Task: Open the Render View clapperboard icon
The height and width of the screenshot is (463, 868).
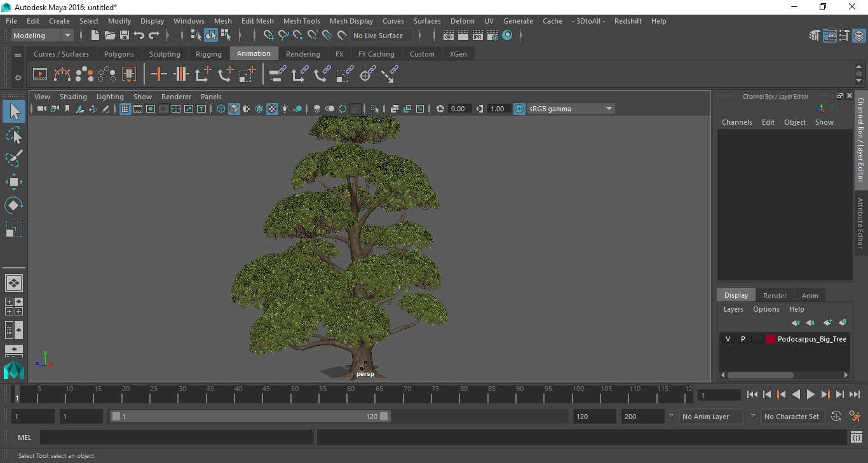Action: pos(449,36)
